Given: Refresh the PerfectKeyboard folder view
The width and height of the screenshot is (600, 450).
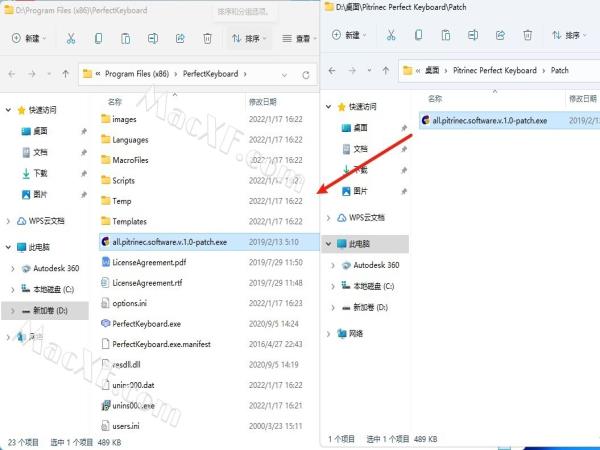Looking at the screenshot, I should point(306,75).
